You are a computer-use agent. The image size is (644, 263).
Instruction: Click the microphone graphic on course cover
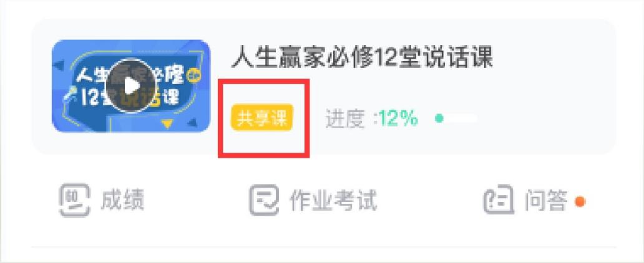coord(70,94)
